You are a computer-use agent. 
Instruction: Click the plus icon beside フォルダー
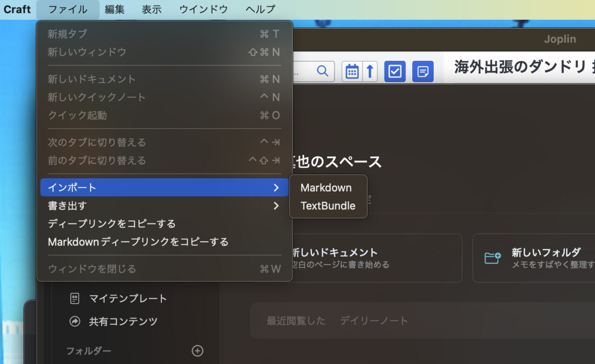pos(198,351)
